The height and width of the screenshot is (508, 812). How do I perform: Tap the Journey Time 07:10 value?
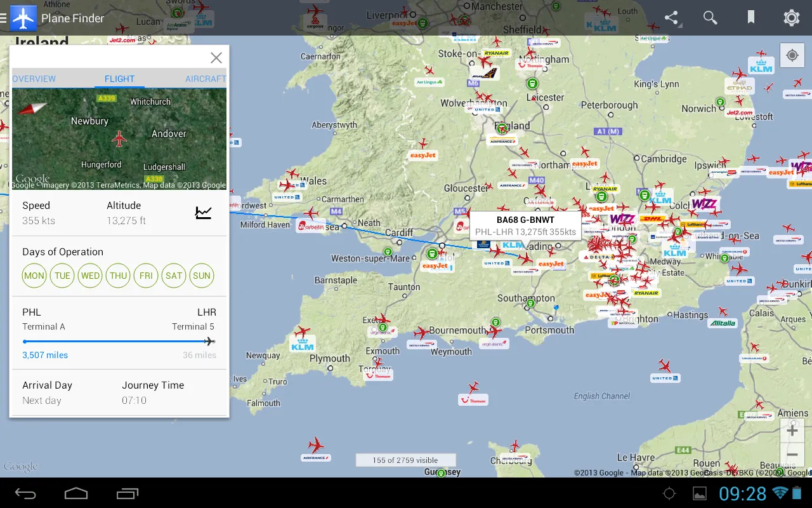(134, 401)
